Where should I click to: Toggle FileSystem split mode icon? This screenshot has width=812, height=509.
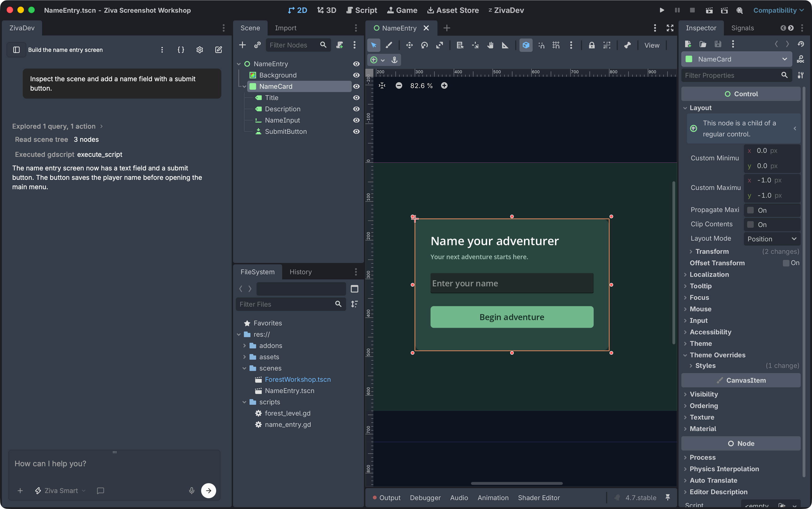(355, 289)
